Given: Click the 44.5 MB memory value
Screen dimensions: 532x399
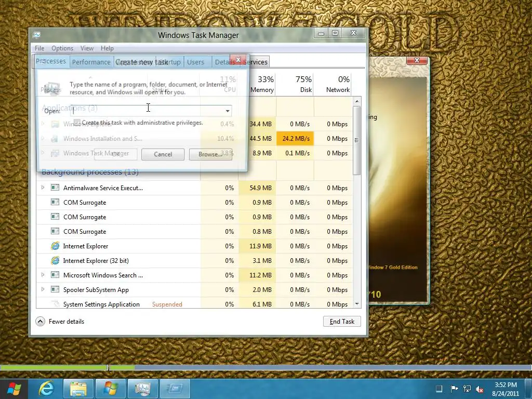Looking at the screenshot, I should tap(260, 138).
